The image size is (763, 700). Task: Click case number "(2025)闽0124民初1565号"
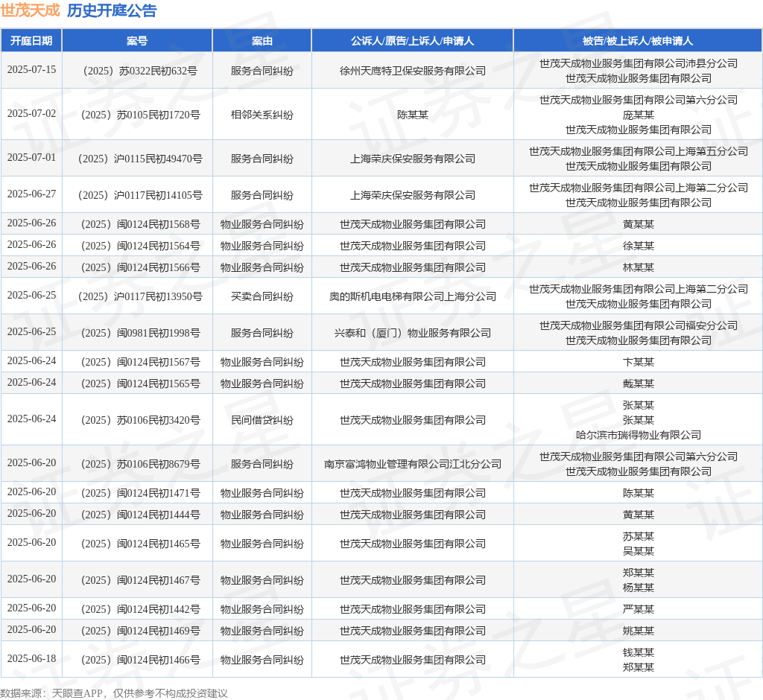tap(140, 384)
